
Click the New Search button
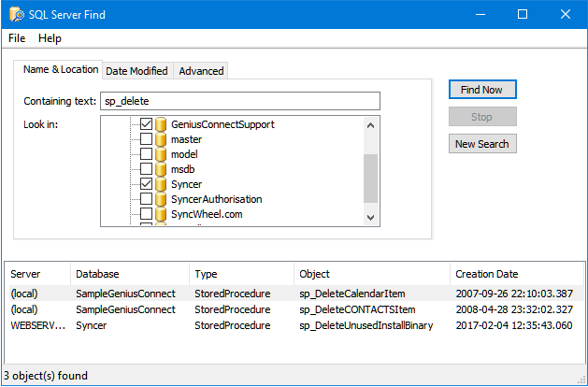[481, 144]
